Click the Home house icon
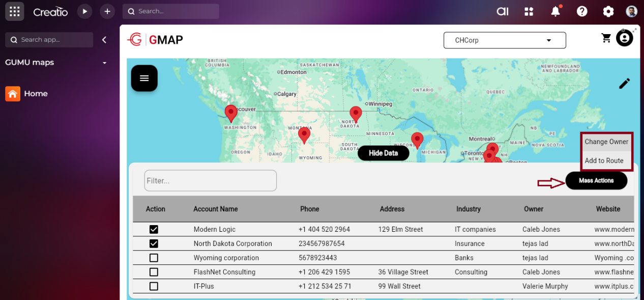Screen dimensions: 644x300 pos(13,94)
